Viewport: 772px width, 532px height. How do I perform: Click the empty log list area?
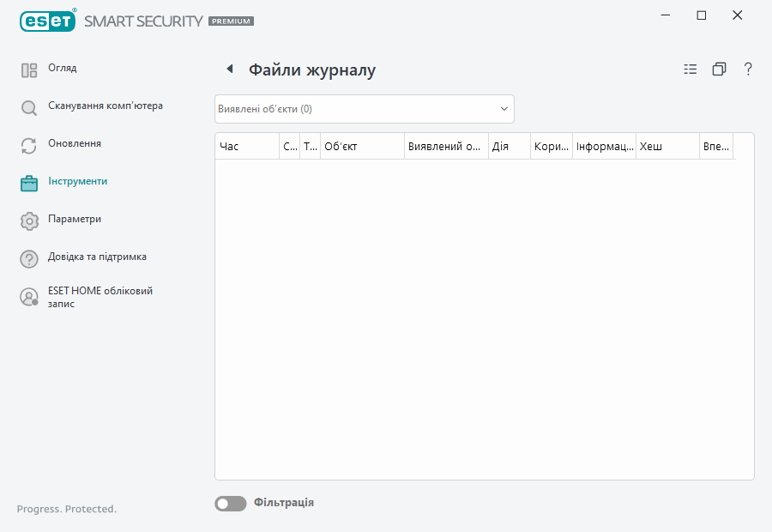tap(484, 317)
